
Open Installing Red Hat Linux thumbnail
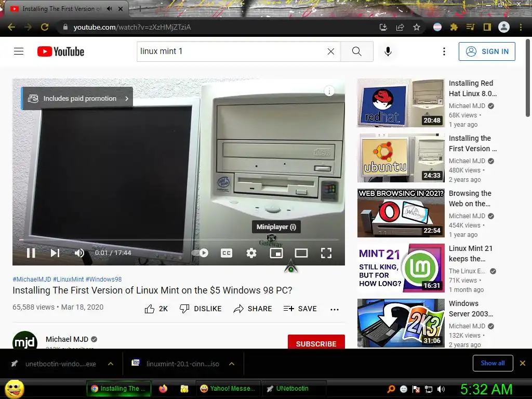coord(401,103)
